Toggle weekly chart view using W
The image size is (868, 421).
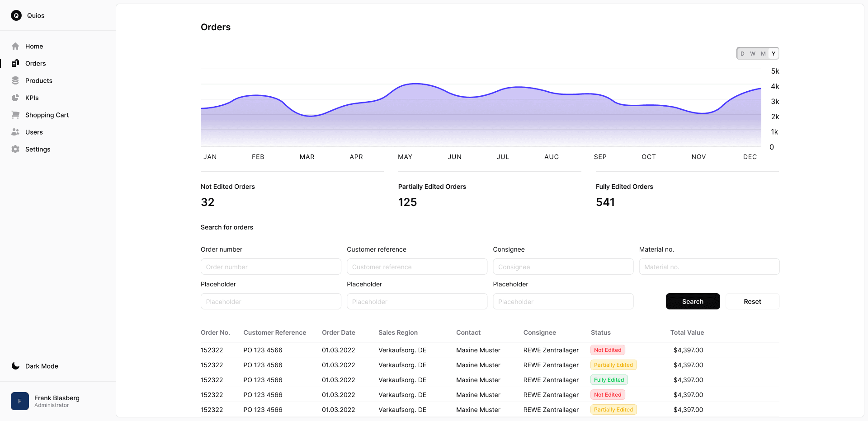point(752,53)
